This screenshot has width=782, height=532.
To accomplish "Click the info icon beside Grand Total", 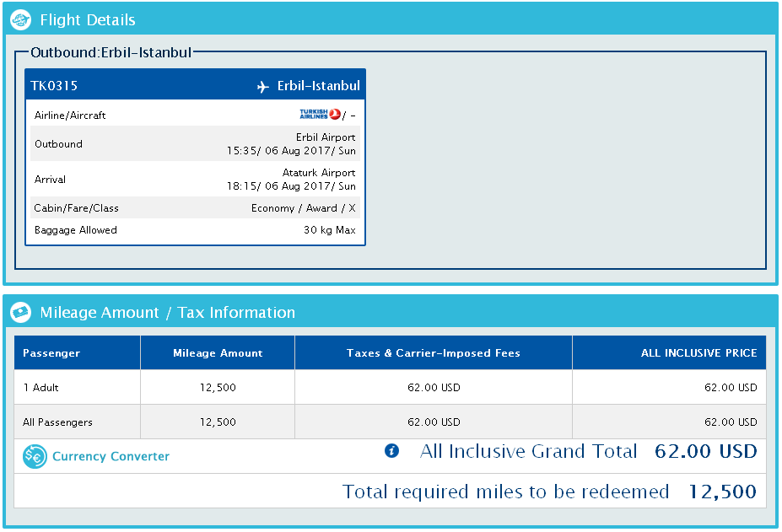I will click(391, 451).
